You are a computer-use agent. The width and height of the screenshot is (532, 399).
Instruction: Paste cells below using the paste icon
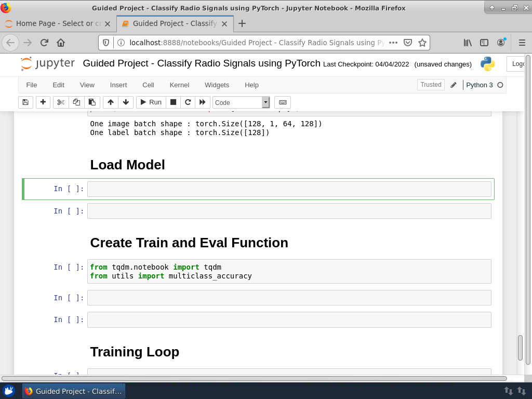[92, 102]
